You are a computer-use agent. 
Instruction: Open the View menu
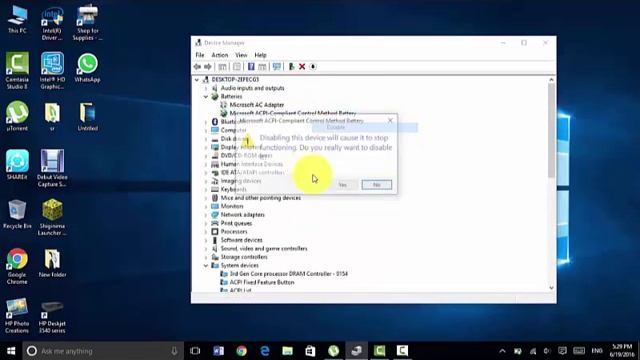pyautogui.click(x=241, y=55)
